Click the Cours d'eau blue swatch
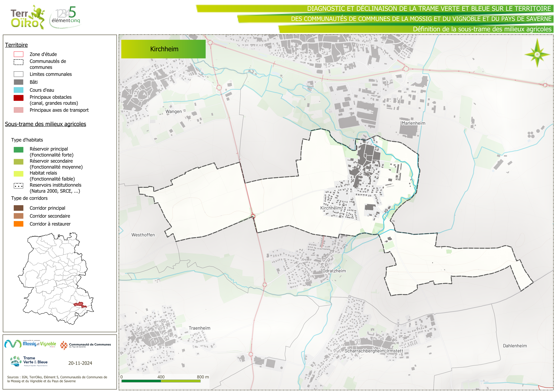Screen dimensions: 555x392 coord(18,90)
